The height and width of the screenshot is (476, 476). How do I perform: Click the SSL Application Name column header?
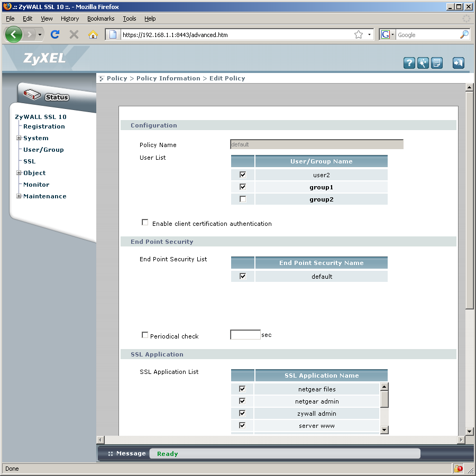coord(321,375)
